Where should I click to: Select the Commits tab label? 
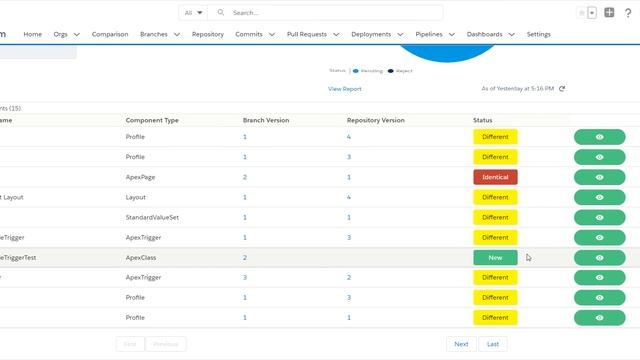pyautogui.click(x=249, y=34)
